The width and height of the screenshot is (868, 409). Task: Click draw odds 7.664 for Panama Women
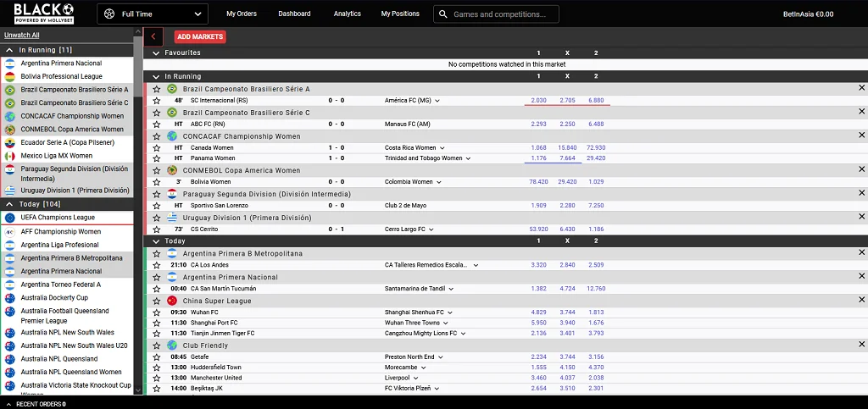[567, 158]
